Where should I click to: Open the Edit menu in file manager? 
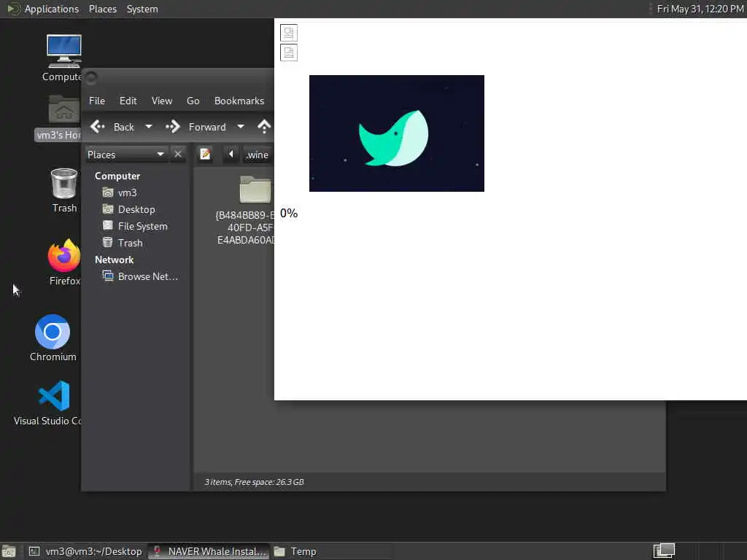point(128,101)
